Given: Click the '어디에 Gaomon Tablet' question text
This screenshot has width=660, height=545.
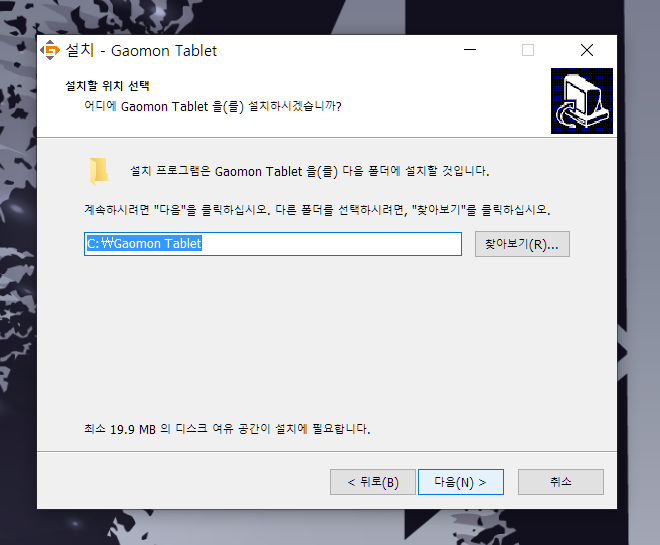Looking at the screenshot, I should [x=213, y=106].
